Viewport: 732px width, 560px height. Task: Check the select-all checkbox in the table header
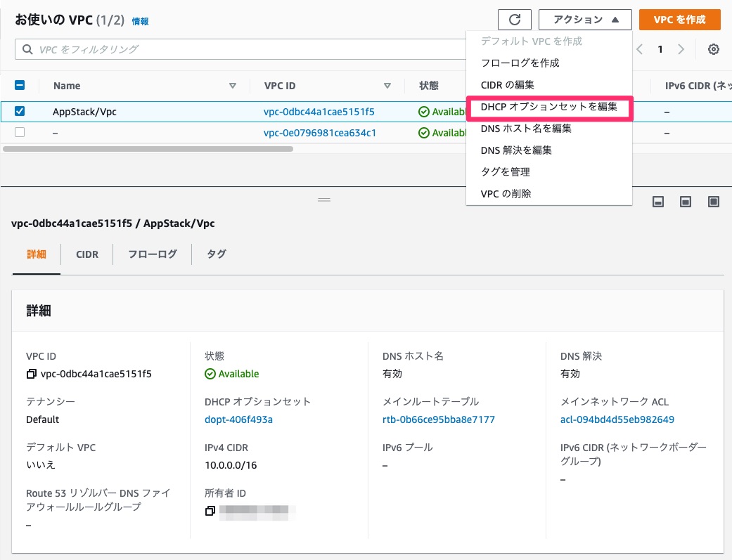[20, 85]
